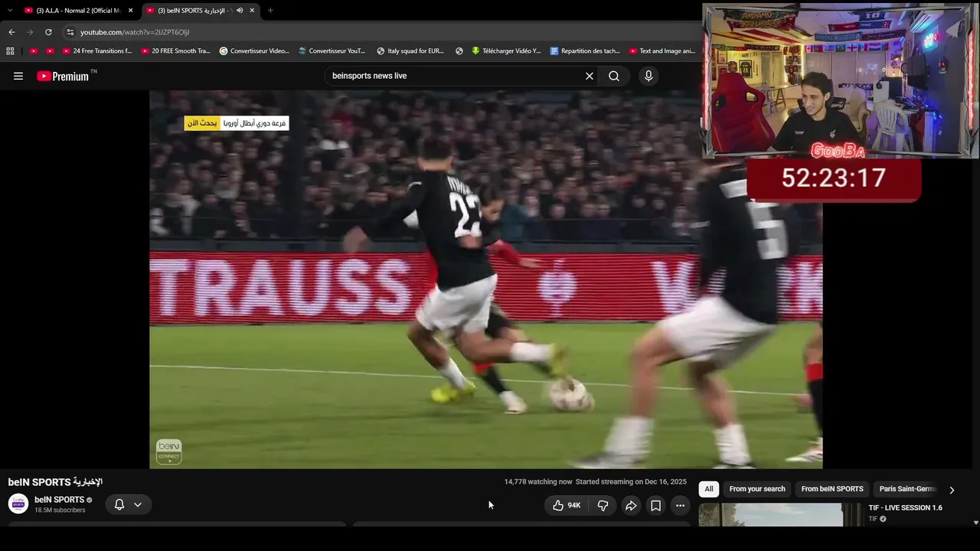Click the page scrollbar down arrow
Image resolution: width=980 pixels, height=551 pixels.
[x=975, y=523]
